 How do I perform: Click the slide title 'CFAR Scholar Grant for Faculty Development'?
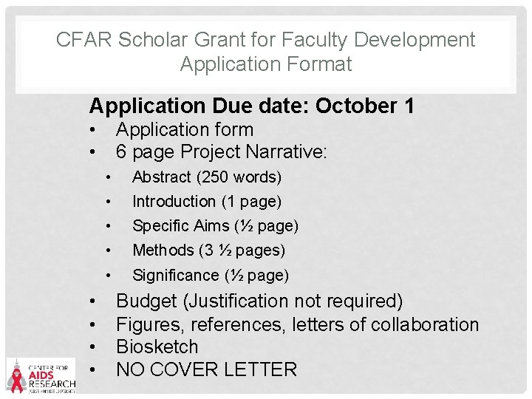pyautogui.click(x=266, y=40)
